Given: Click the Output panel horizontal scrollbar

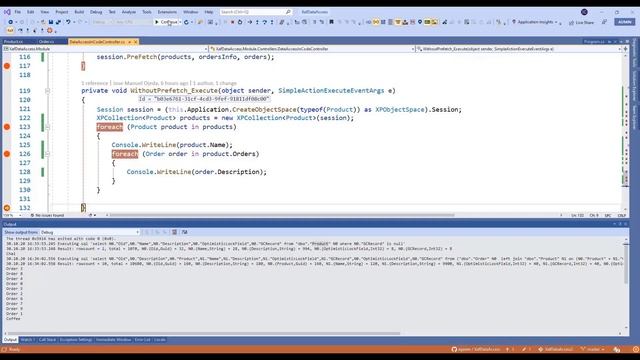Looking at the screenshot, I should 203,333.
